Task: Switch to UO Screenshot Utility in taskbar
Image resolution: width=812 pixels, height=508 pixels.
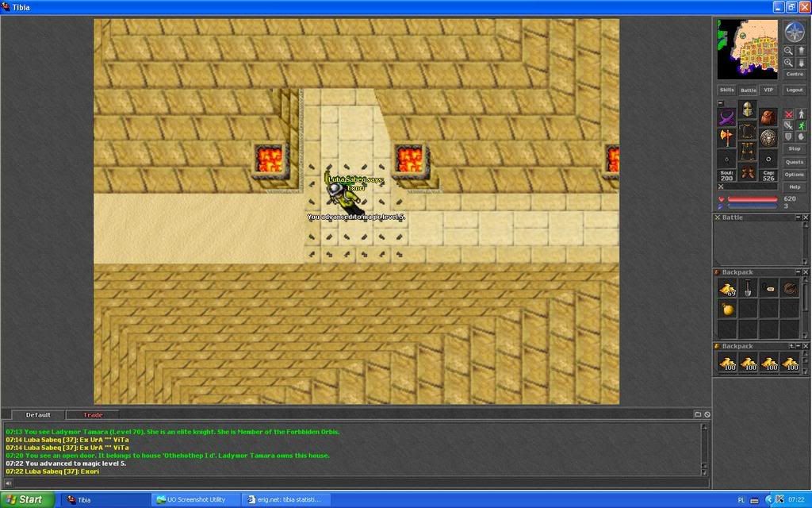Action: pyautogui.click(x=196, y=500)
